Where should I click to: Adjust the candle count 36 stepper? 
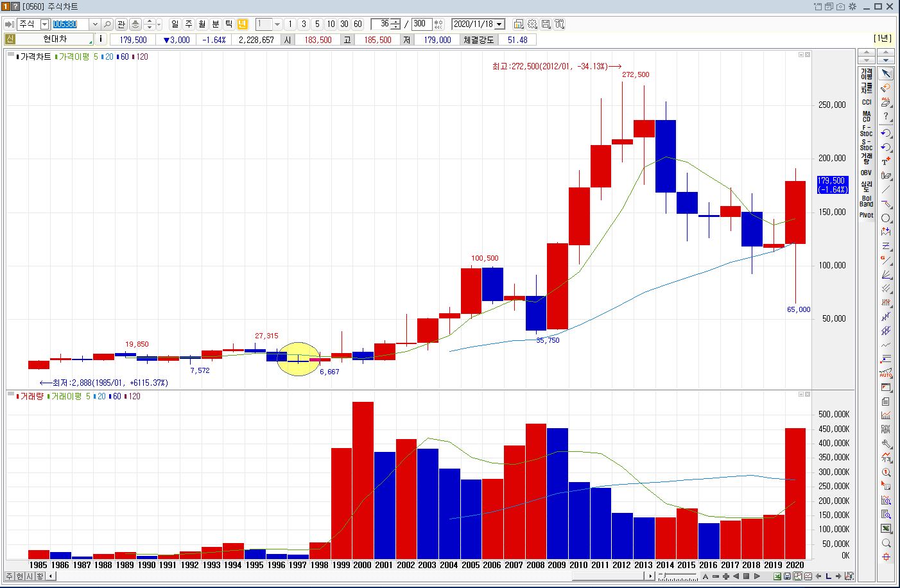coord(396,24)
